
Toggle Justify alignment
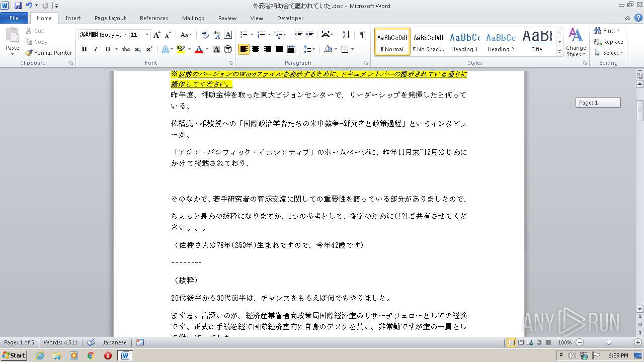click(279, 49)
